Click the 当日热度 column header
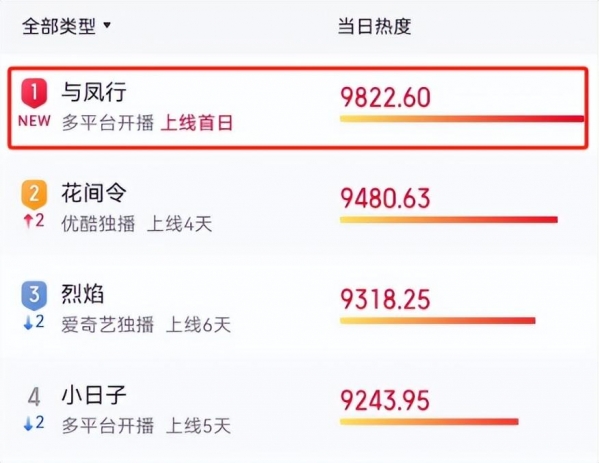 click(374, 27)
